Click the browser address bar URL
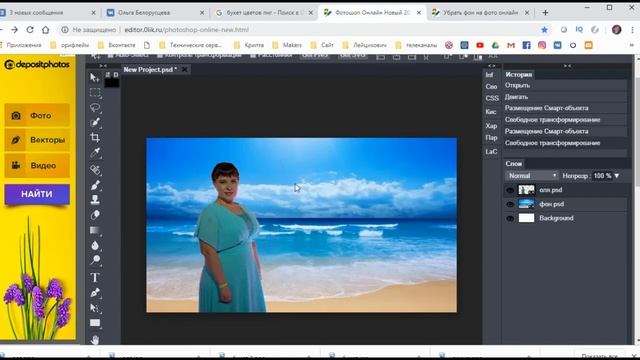The height and width of the screenshot is (360, 640). (187, 30)
